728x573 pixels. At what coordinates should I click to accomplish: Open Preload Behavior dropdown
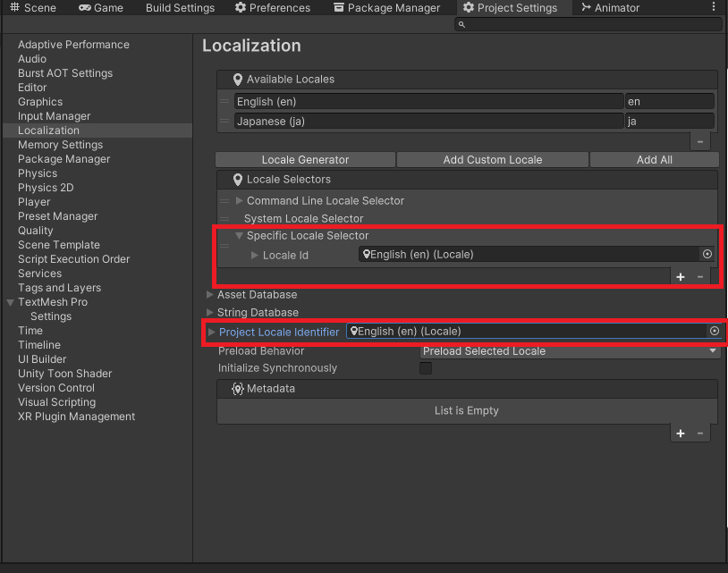(x=570, y=351)
